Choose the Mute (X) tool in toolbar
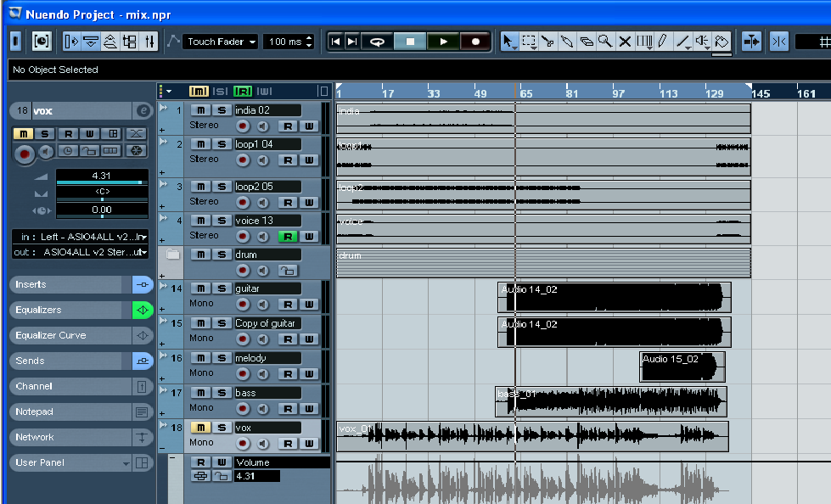The image size is (831, 504). pyautogui.click(x=625, y=41)
